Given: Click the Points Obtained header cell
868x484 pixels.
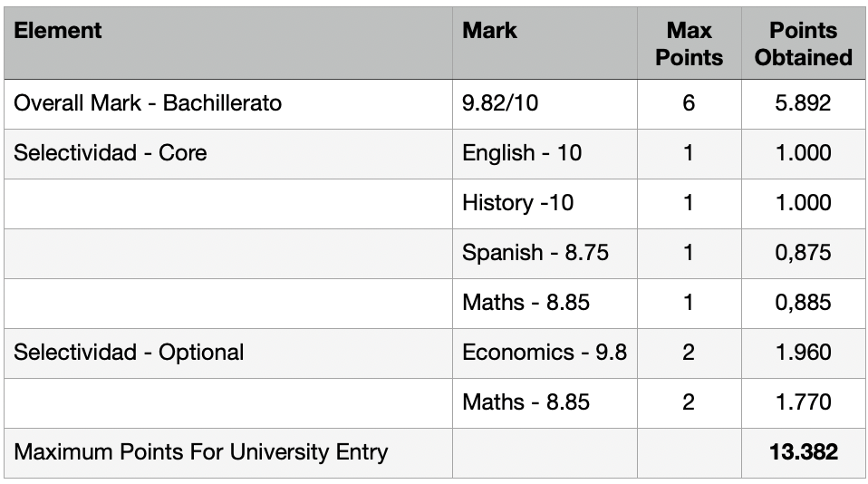Looking at the screenshot, I should pyautogui.click(x=804, y=43).
